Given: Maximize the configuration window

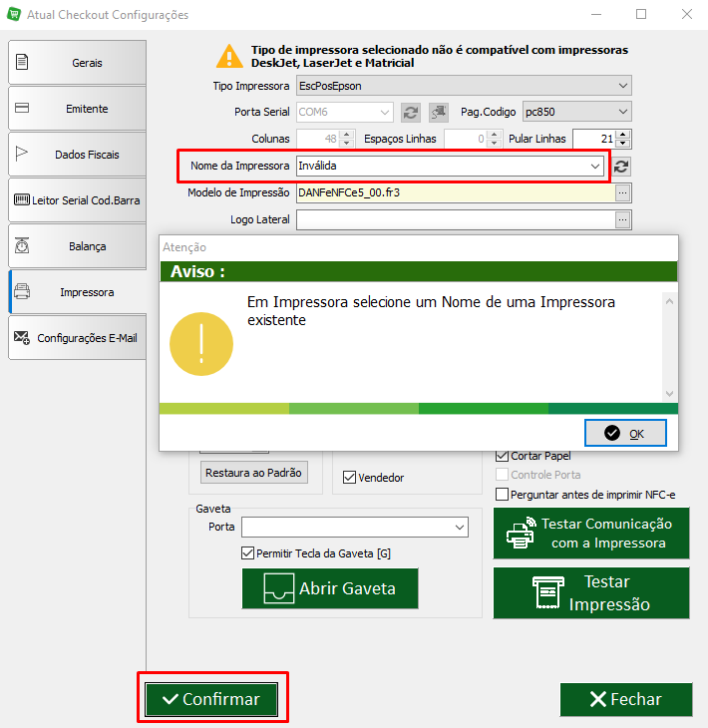Looking at the screenshot, I should coord(641,14).
